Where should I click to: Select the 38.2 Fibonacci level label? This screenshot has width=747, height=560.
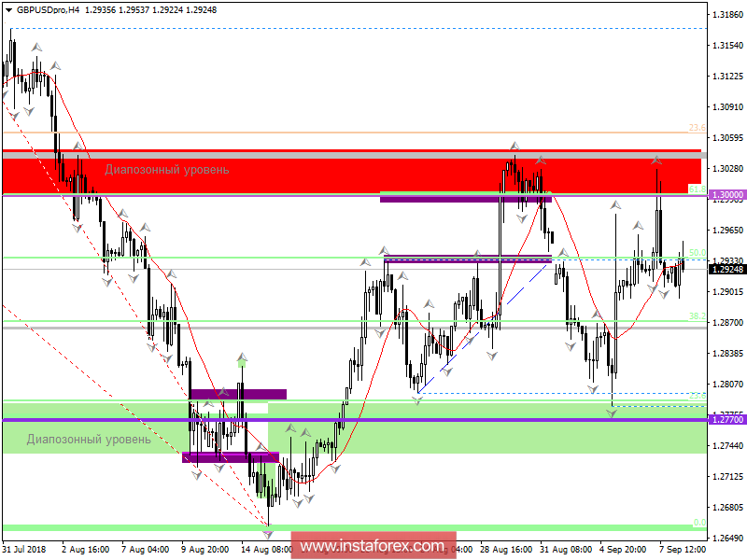(x=697, y=315)
